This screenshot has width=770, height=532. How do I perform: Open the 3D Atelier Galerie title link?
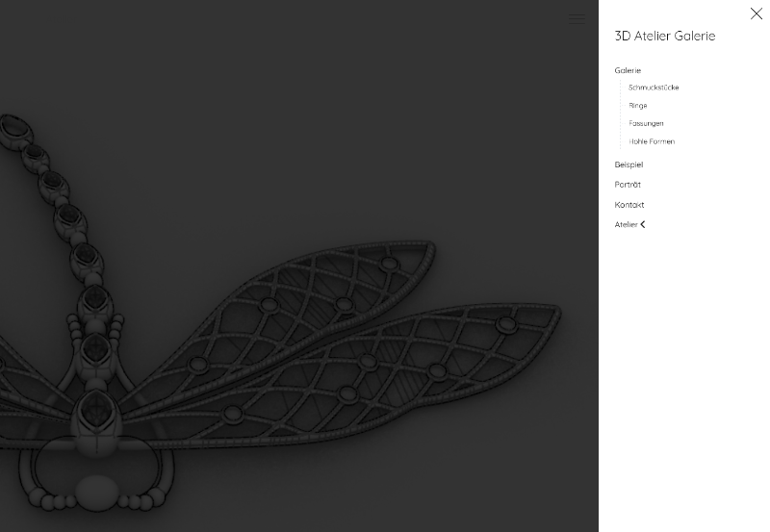tap(664, 36)
